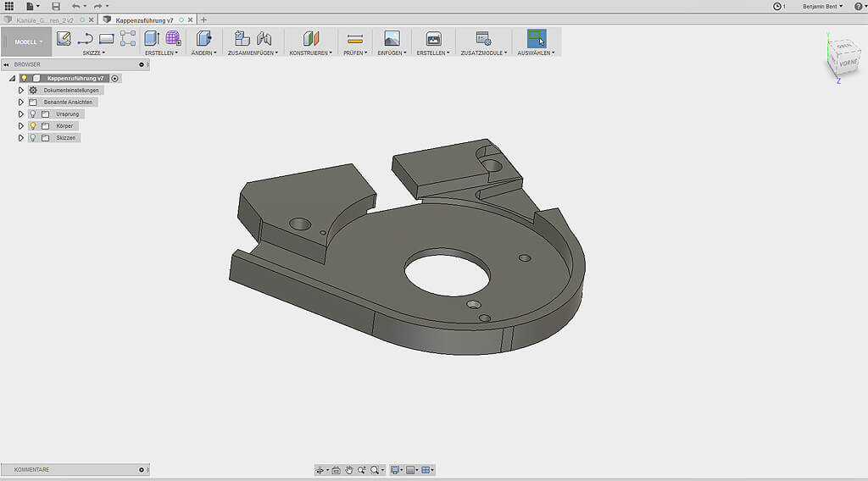The height and width of the screenshot is (481, 868).
Task: Select the Measure tool under Prüfen
Action: [x=355, y=38]
